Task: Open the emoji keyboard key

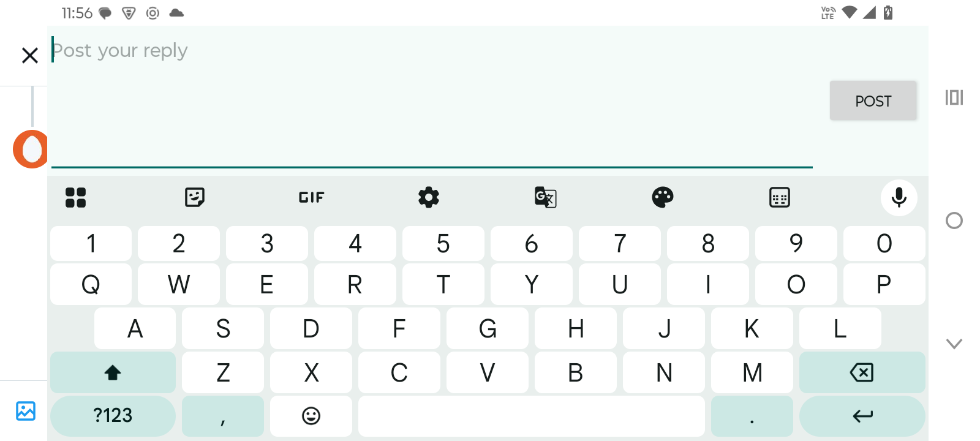Action: point(311,416)
